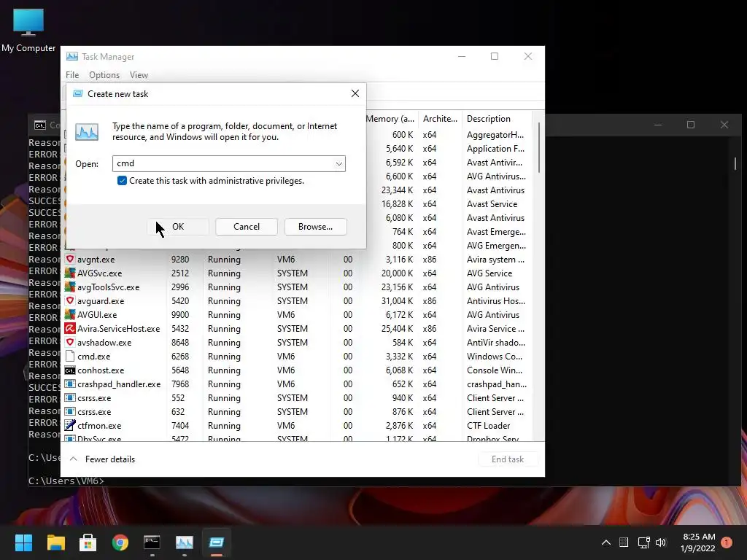
Task: Click csrss.exe icon with PID 632
Action: click(x=70, y=411)
